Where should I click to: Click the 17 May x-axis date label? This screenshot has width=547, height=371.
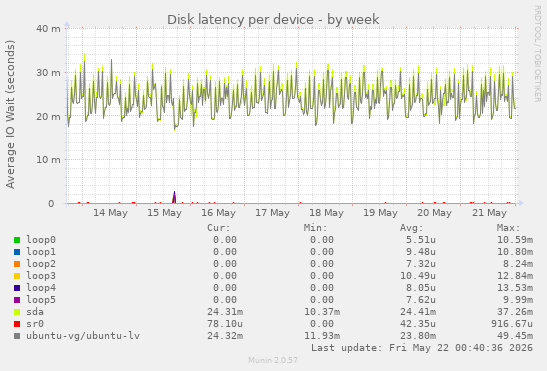[x=272, y=213]
